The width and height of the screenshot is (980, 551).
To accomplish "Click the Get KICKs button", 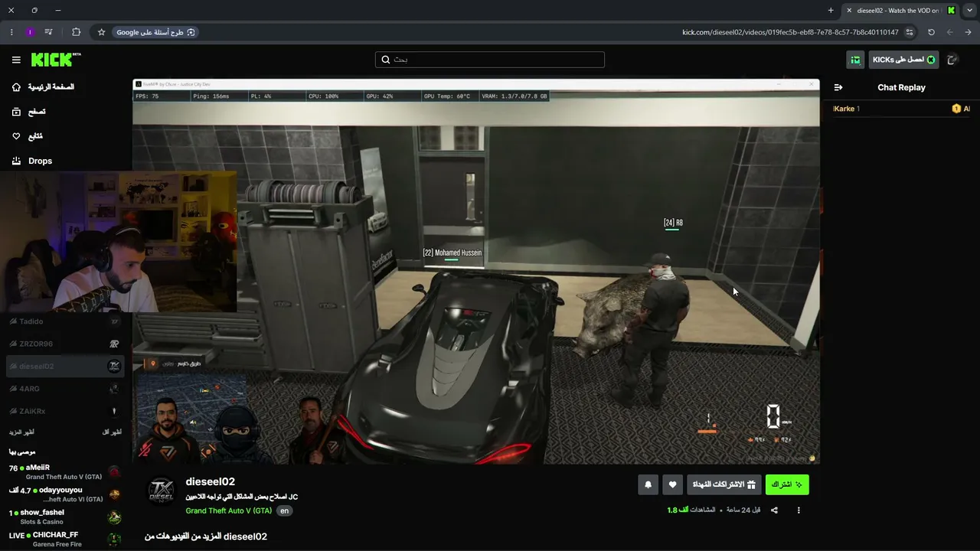I will tap(903, 60).
